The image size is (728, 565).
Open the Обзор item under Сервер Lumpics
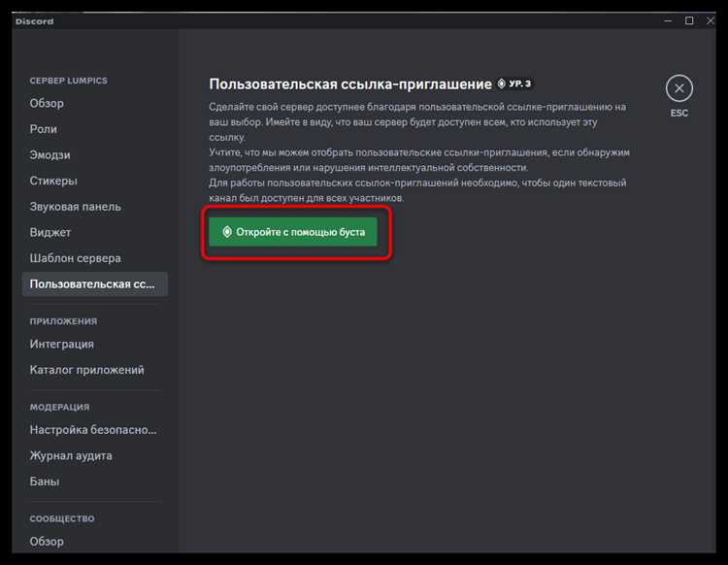(x=47, y=103)
